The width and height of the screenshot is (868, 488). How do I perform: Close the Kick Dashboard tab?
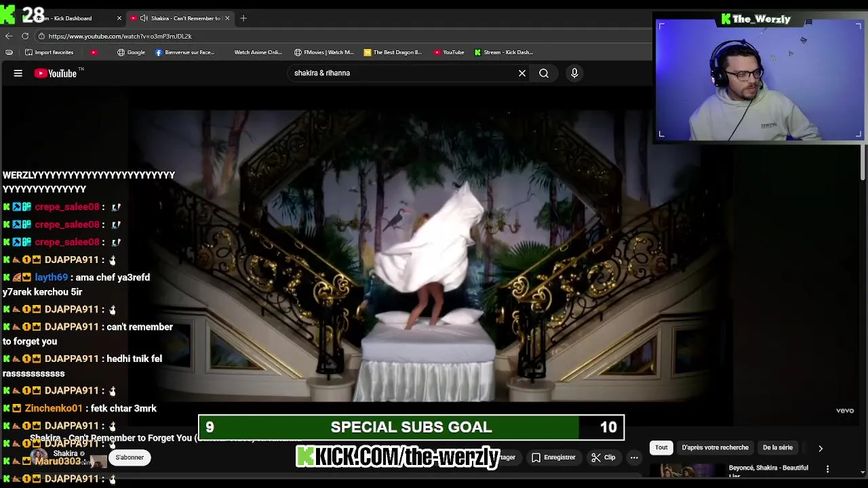(119, 18)
